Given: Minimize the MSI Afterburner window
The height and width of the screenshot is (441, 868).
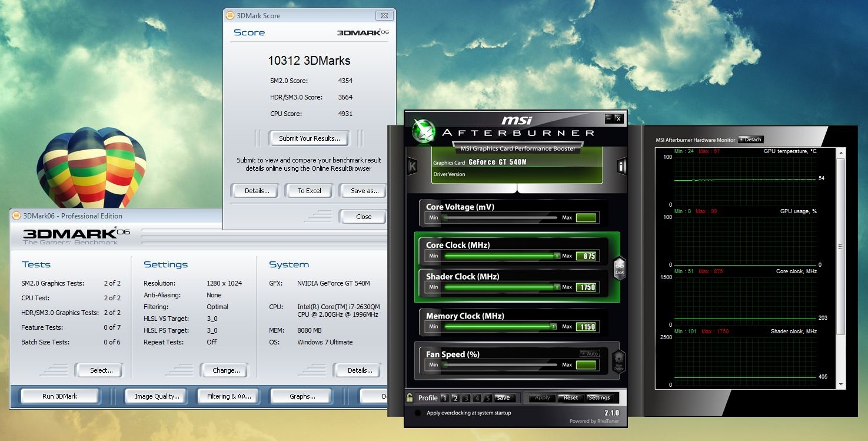Looking at the screenshot, I should coord(608,118).
